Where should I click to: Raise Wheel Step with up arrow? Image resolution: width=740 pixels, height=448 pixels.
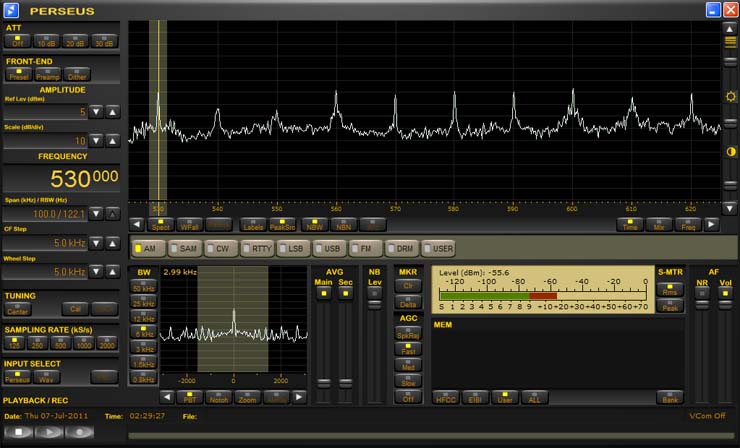(x=112, y=272)
